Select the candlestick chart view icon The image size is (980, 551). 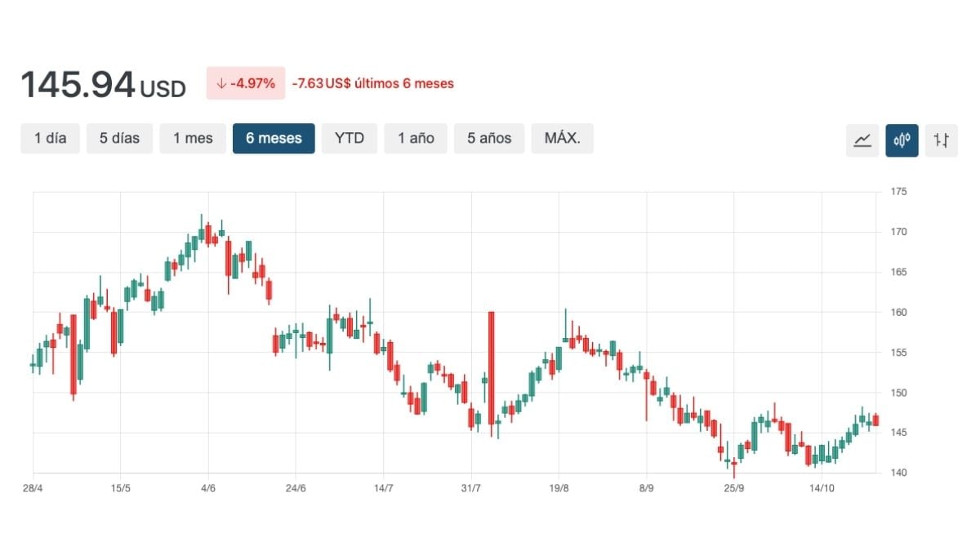[x=902, y=140]
